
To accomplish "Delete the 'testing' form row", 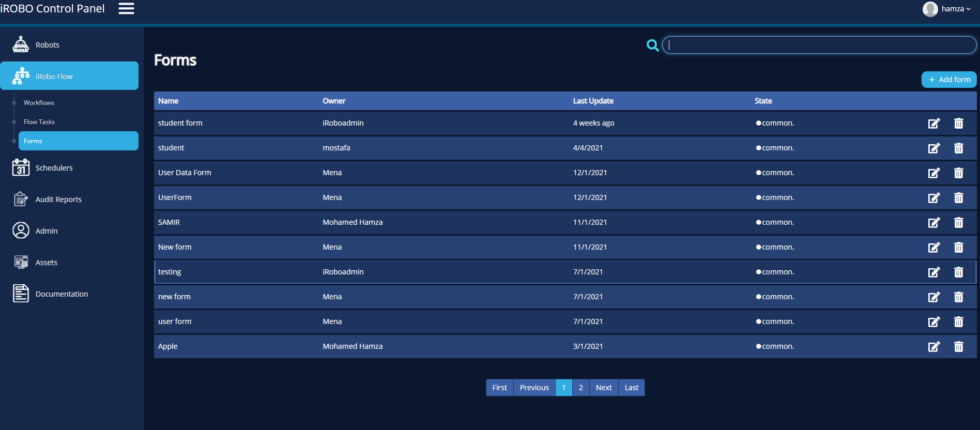I will 958,272.
